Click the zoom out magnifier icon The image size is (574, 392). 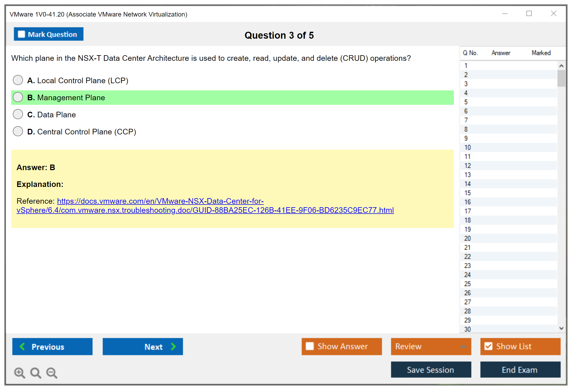tap(52, 373)
